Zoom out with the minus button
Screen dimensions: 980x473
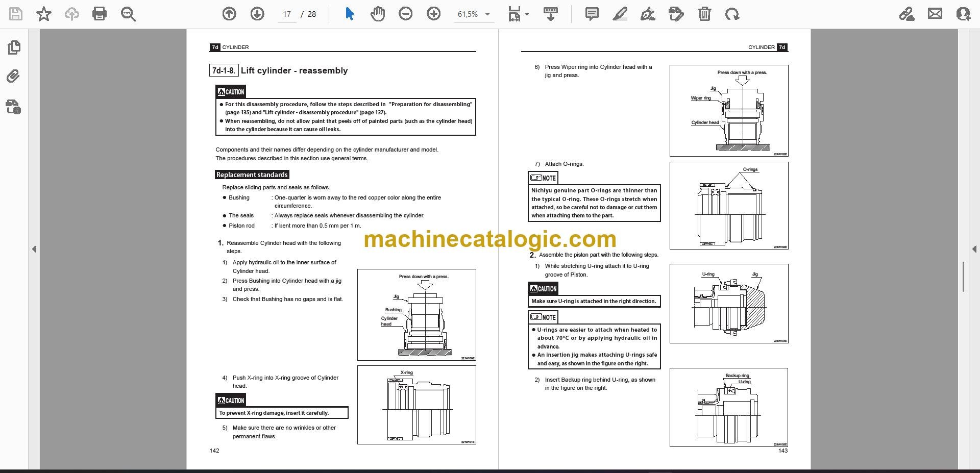click(x=406, y=14)
